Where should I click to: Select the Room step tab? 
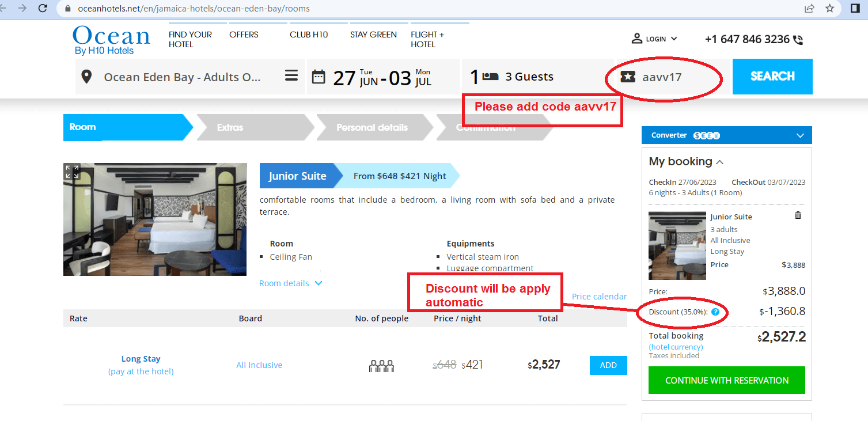(x=128, y=127)
